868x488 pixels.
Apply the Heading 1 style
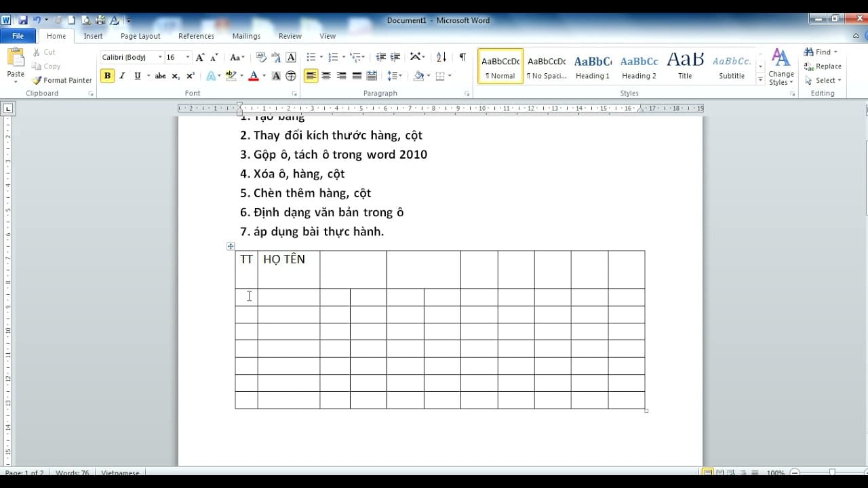(593, 66)
